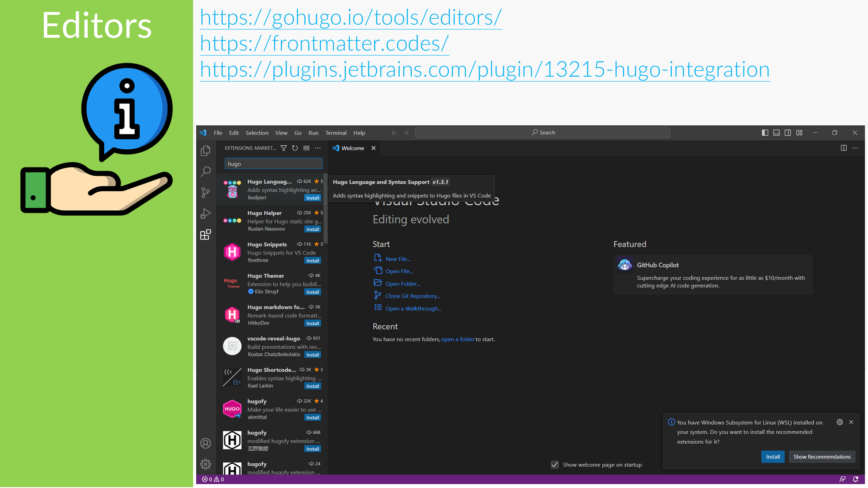Open the Manage gear icon
868x488 pixels.
[x=206, y=464]
